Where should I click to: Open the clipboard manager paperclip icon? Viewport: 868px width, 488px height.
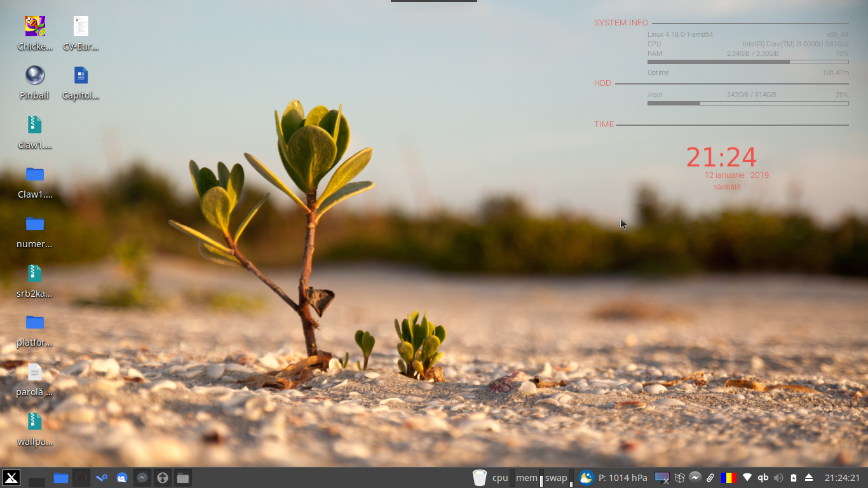coord(711,478)
